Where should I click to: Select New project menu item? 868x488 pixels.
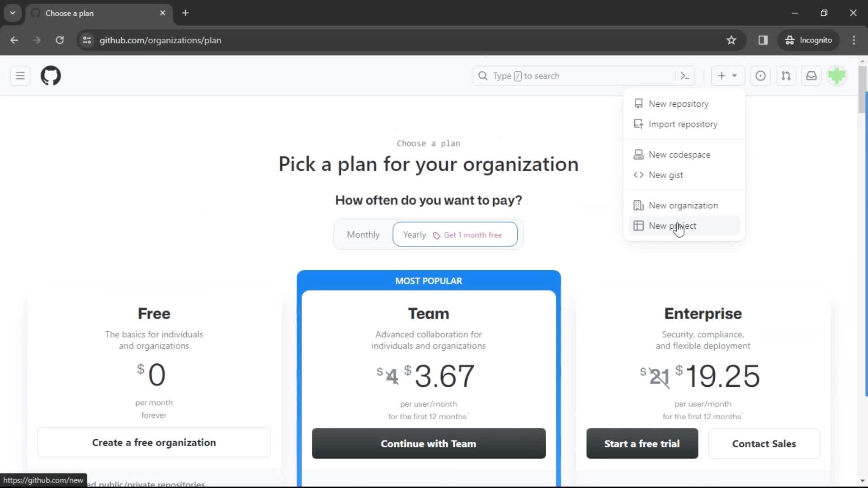pyautogui.click(x=672, y=225)
